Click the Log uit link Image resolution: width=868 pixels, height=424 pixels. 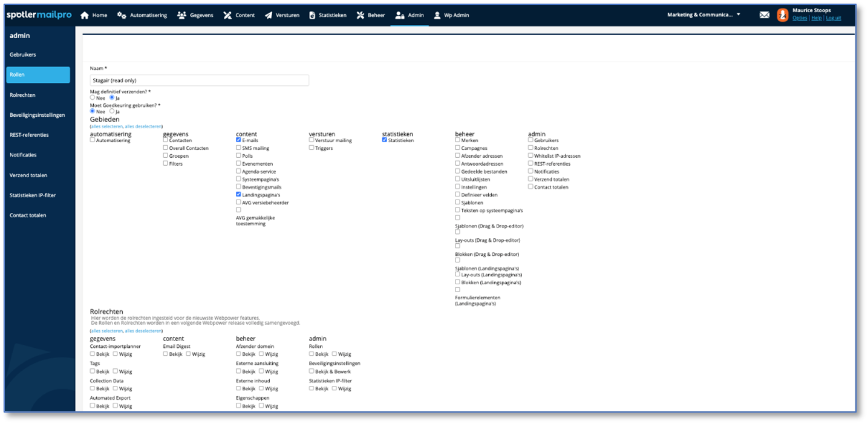(833, 18)
